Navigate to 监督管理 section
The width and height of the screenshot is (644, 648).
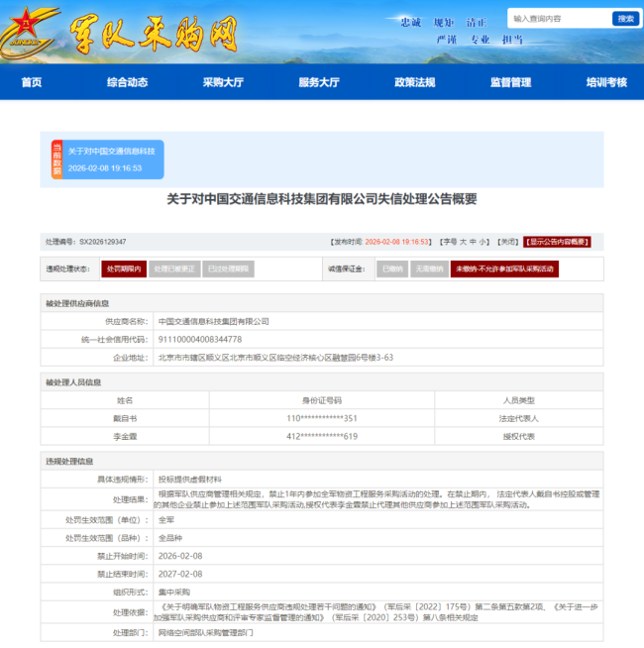tap(510, 82)
